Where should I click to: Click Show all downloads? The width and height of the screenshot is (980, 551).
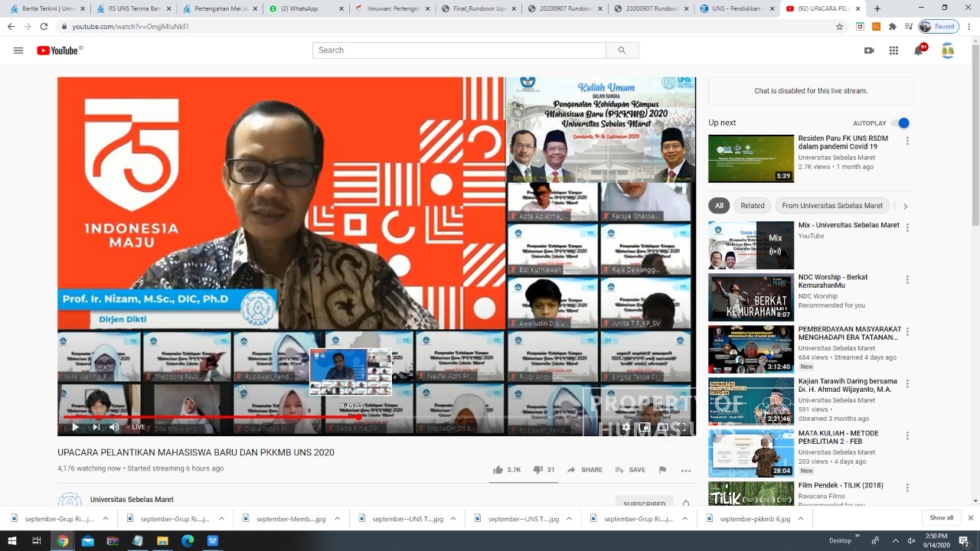(x=942, y=518)
